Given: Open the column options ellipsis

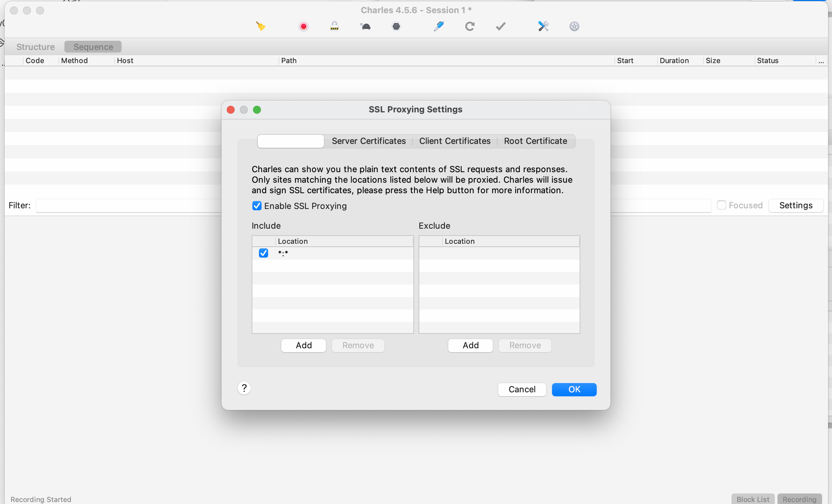Looking at the screenshot, I should (821, 61).
